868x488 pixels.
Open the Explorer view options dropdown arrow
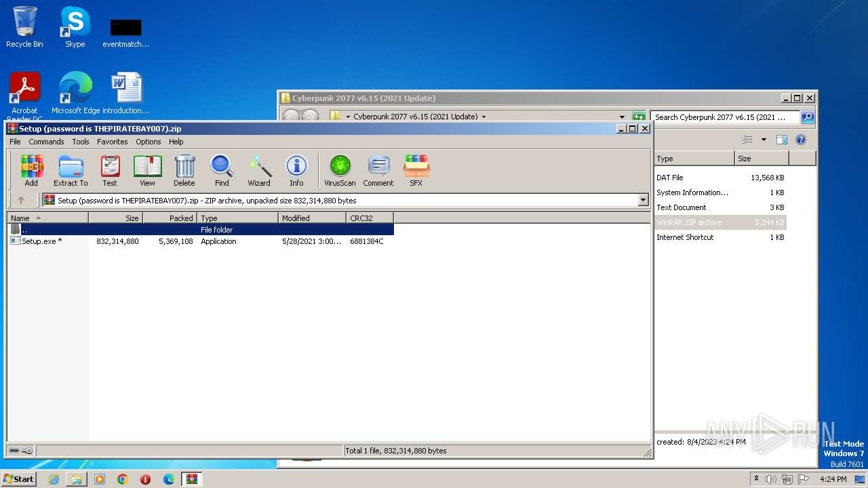[764, 140]
